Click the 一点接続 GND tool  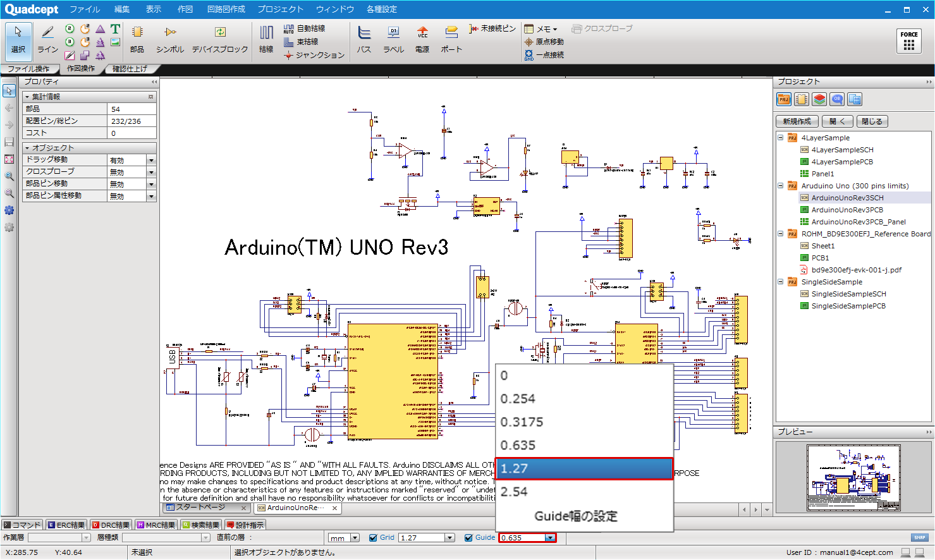544,55
